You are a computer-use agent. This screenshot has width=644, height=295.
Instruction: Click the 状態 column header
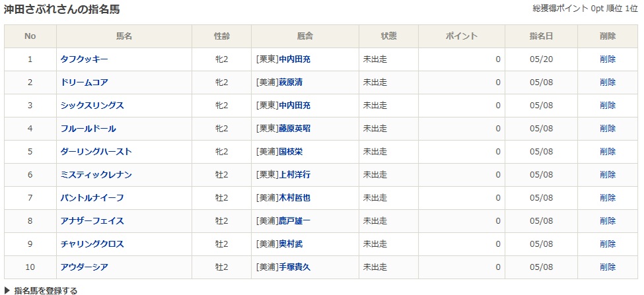(388, 36)
